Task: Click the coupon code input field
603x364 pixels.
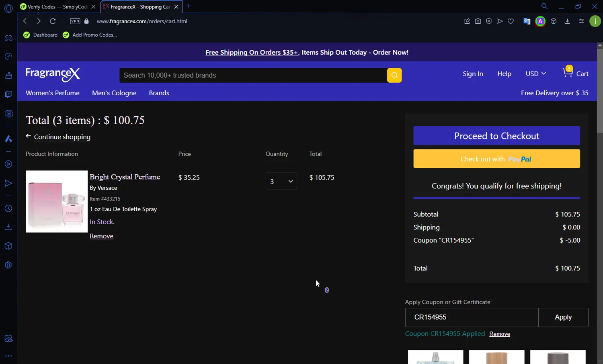Action: point(472,317)
